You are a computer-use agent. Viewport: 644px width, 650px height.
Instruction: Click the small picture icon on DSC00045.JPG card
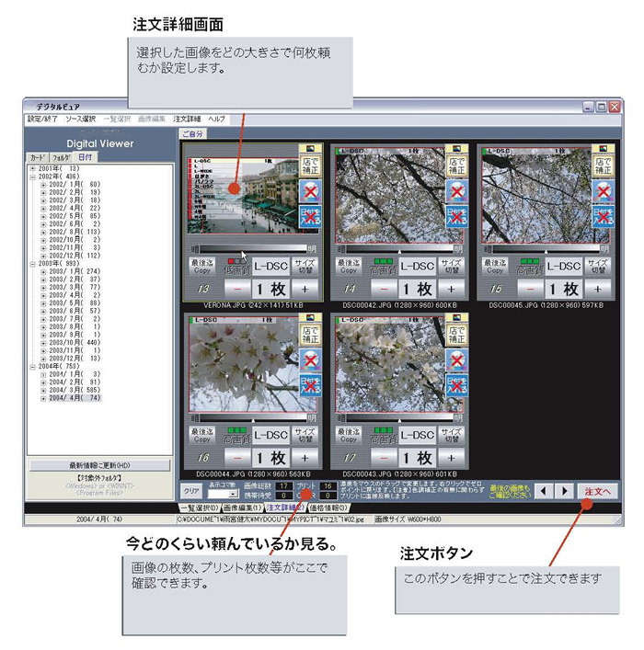(603, 148)
